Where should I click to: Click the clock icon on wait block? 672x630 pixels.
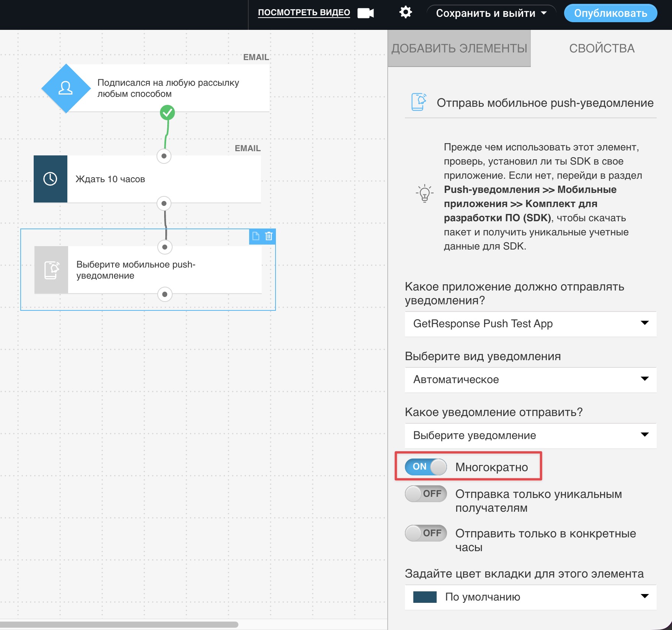tap(51, 179)
